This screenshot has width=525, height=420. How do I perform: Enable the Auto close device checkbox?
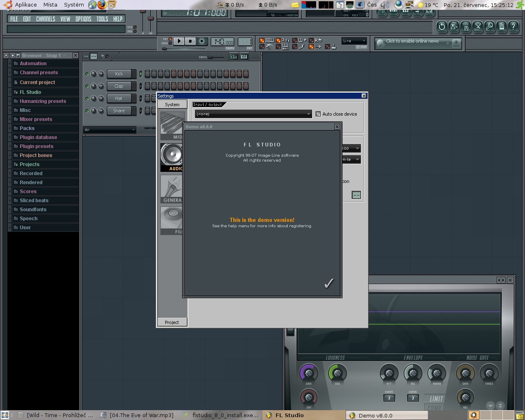pos(318,114)
